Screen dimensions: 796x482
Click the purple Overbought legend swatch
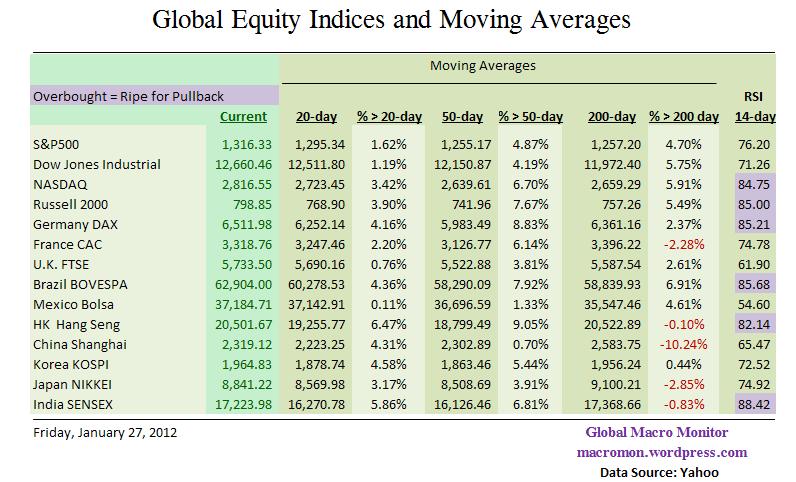pyautogui.click(x=155, y=96)
